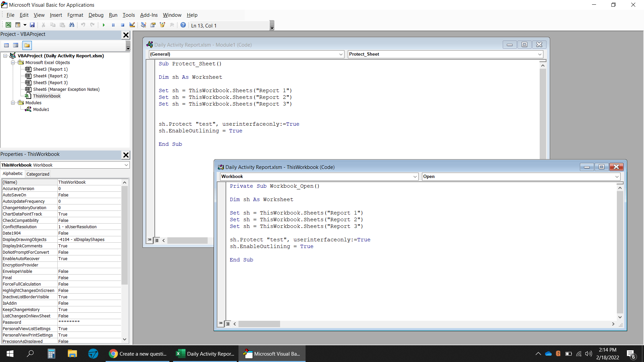Open the Object Browser icon
The height and width of the screenshot is (362, 644).
(x=163, y=25)
